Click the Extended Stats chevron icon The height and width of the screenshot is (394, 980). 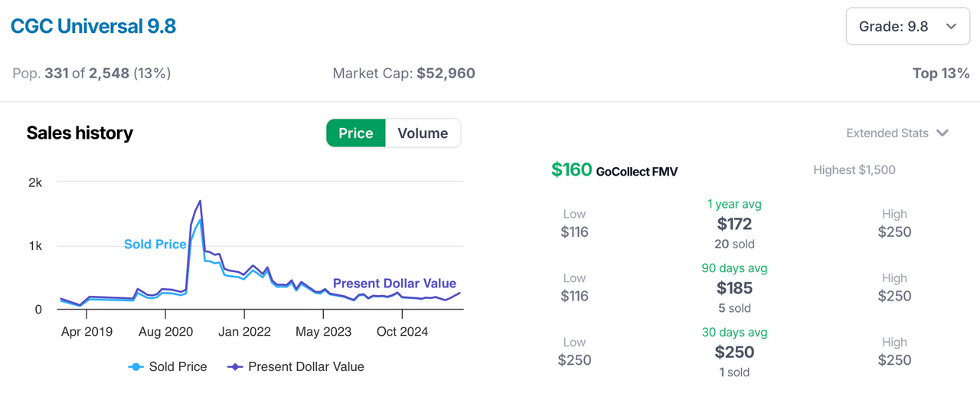942,133
